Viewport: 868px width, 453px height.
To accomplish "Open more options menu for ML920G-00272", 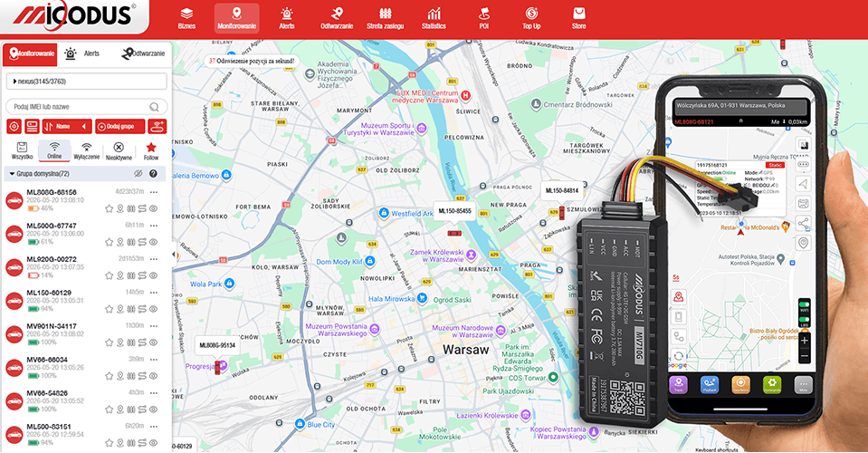I will click(154, 258).
